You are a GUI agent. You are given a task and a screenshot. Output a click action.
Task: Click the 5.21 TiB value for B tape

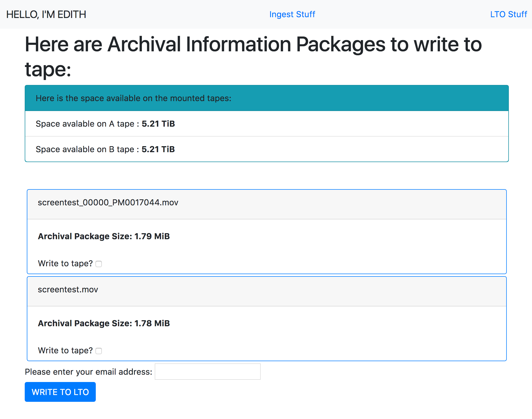coord(158,149)
